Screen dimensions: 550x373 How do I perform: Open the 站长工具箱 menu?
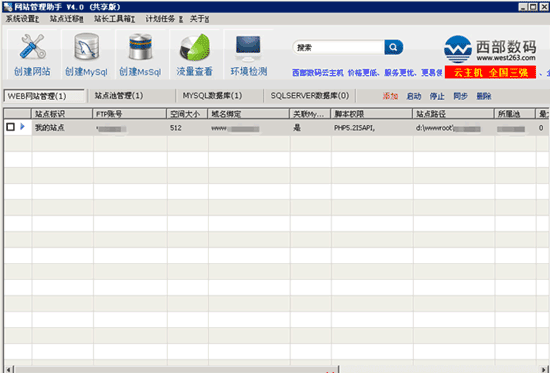tap(114, 19)
